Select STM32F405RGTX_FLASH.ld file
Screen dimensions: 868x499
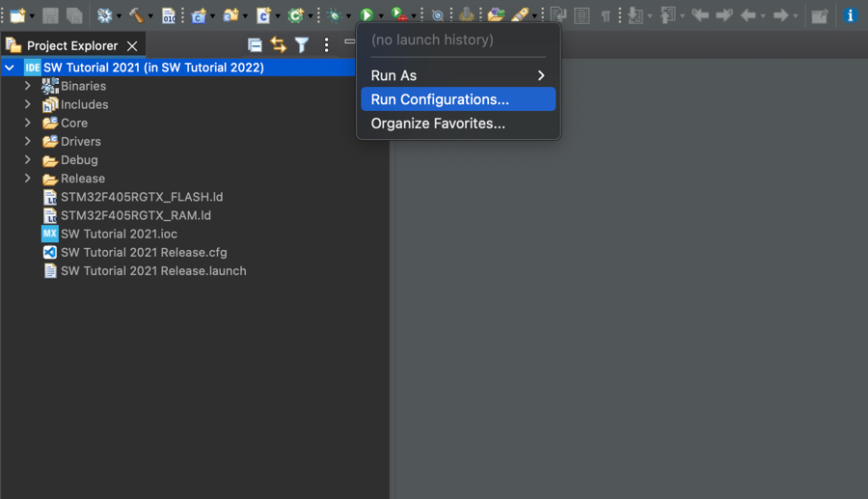[x=142, y=197]
